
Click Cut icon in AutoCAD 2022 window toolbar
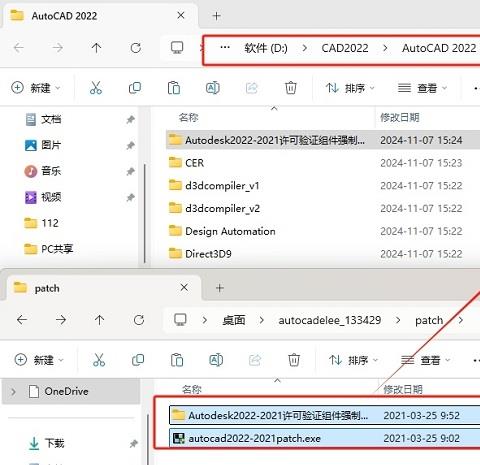point(96,88)
